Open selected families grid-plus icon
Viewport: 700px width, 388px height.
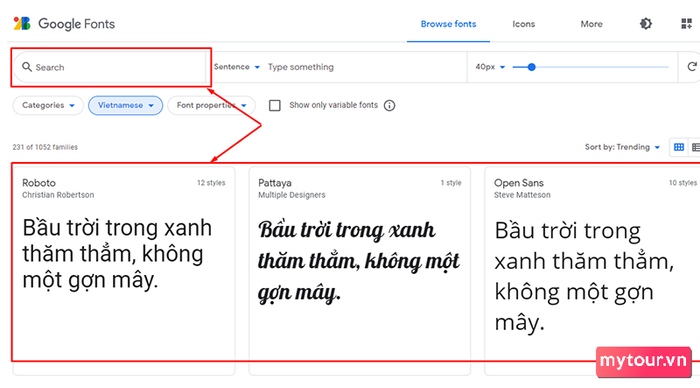point(686,24)
